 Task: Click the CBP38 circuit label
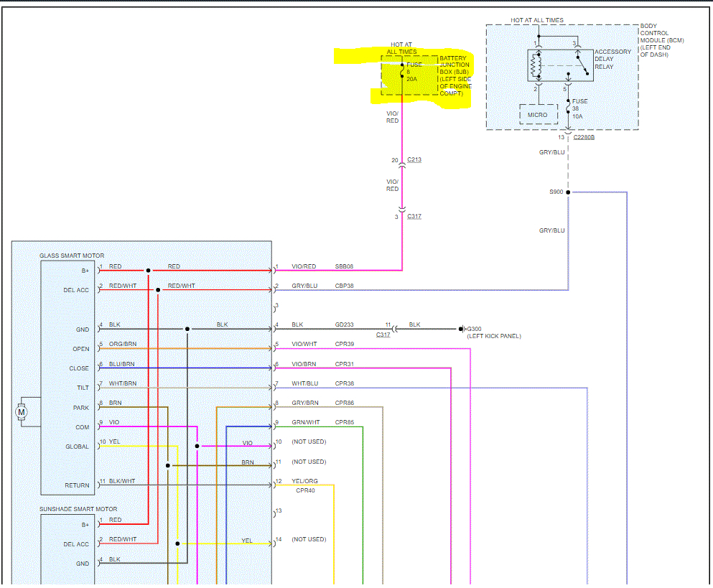click(345, 286)
